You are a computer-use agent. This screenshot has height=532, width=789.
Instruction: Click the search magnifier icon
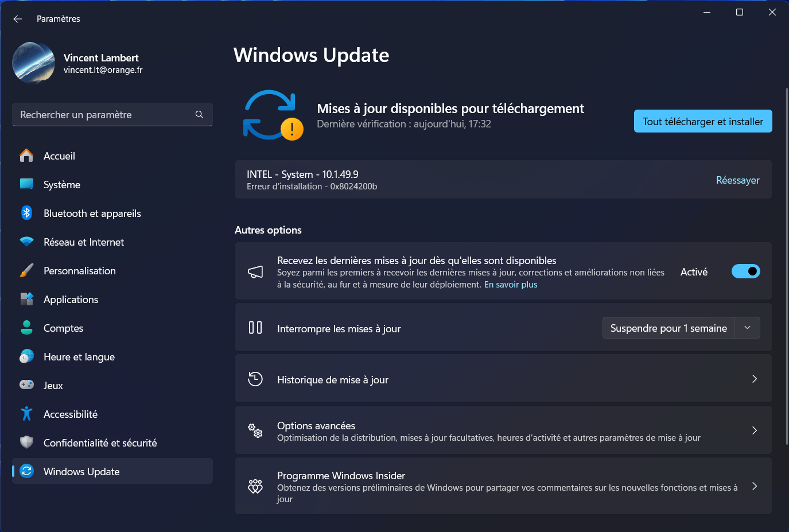click(199, 115)
